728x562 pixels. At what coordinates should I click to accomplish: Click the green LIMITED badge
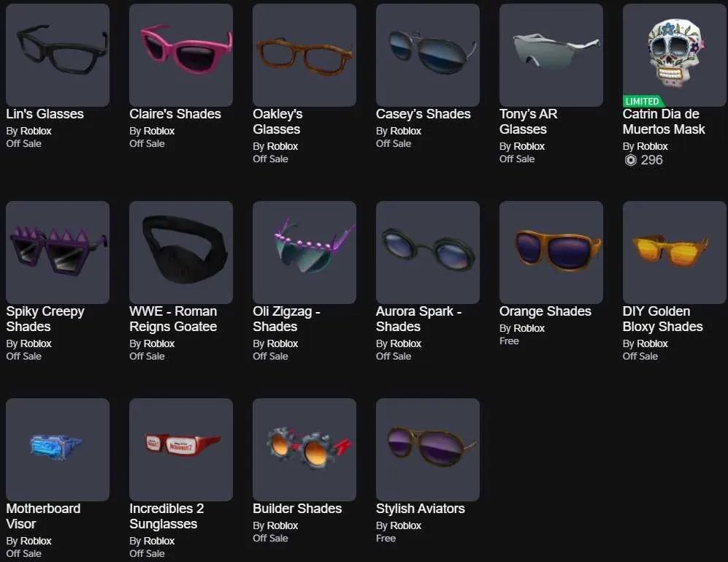[643, 101]
